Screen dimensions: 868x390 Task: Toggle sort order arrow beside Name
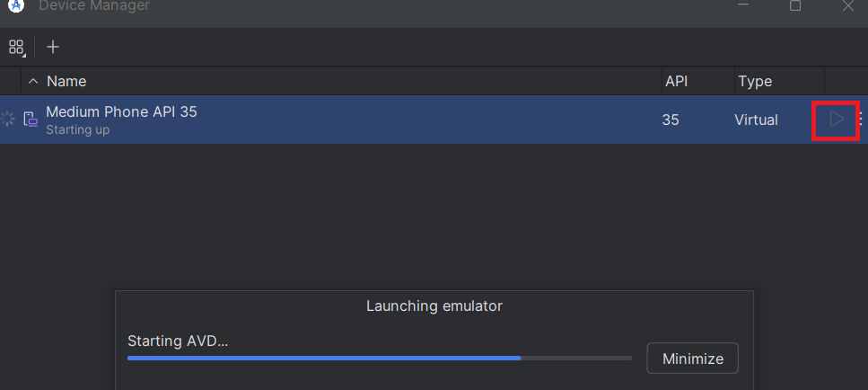[33, 82]
